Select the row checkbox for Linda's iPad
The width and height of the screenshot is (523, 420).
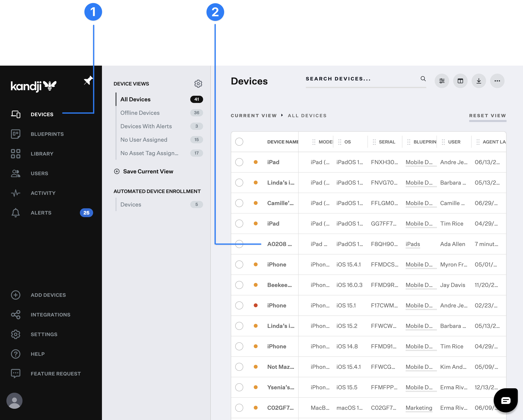tap(239, 183)
